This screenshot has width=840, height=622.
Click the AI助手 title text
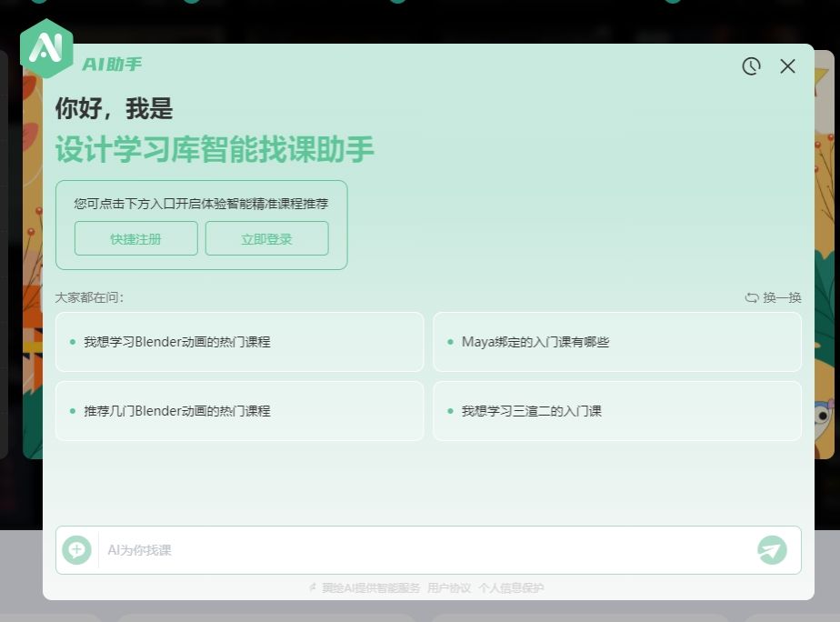coord(112,65)
